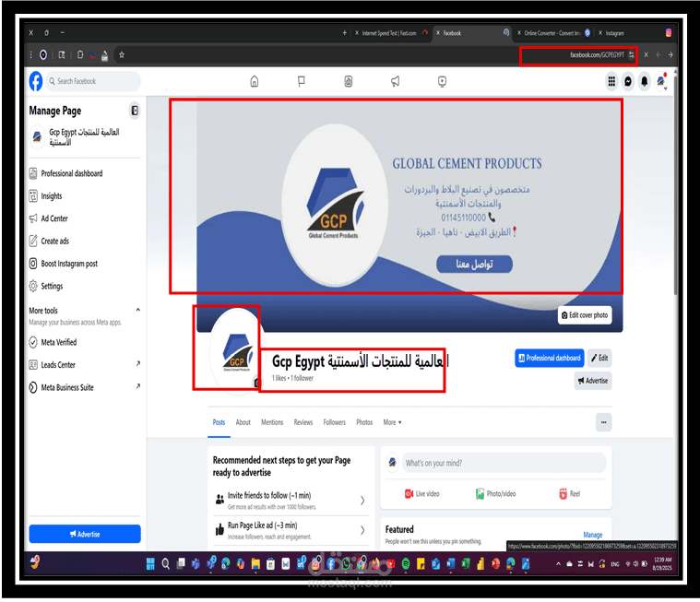Click the gray Advertise button under Edit
Image resolution: width=700 pixels, height=602 pixels.
pos(593,381)
